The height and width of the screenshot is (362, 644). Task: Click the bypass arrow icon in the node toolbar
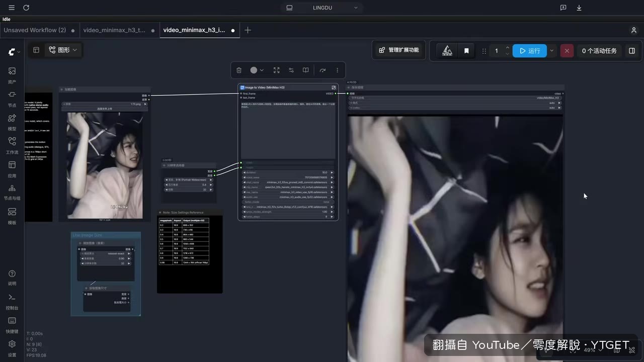tap(323, 70)
